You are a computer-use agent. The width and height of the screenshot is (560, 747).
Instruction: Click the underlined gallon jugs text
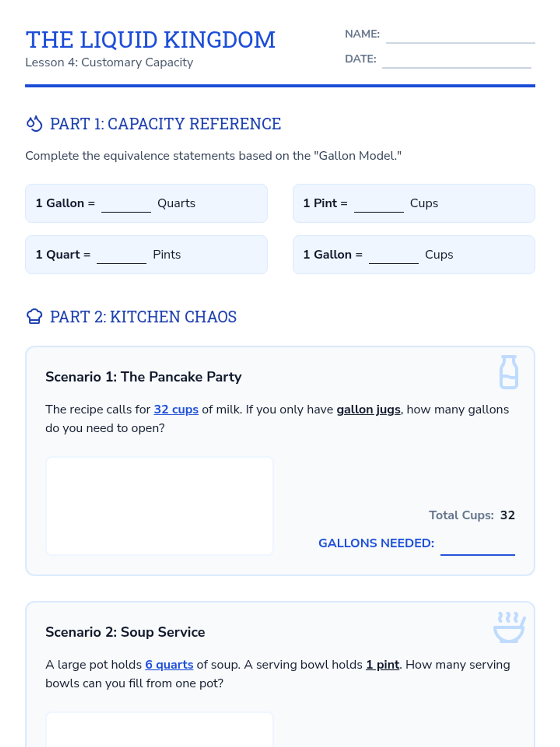click(x=368, y=409)
